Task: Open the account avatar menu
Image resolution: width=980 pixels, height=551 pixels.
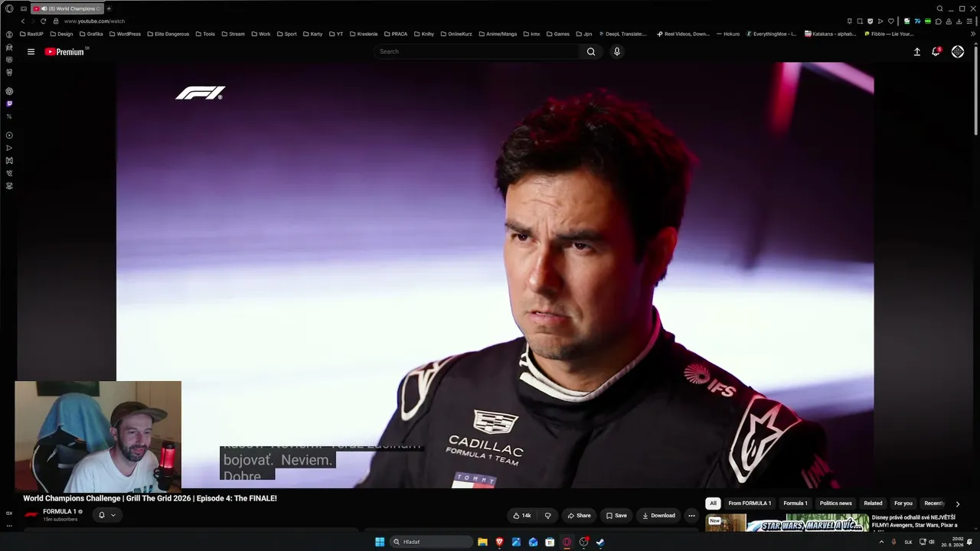Action: click(958, 52)
